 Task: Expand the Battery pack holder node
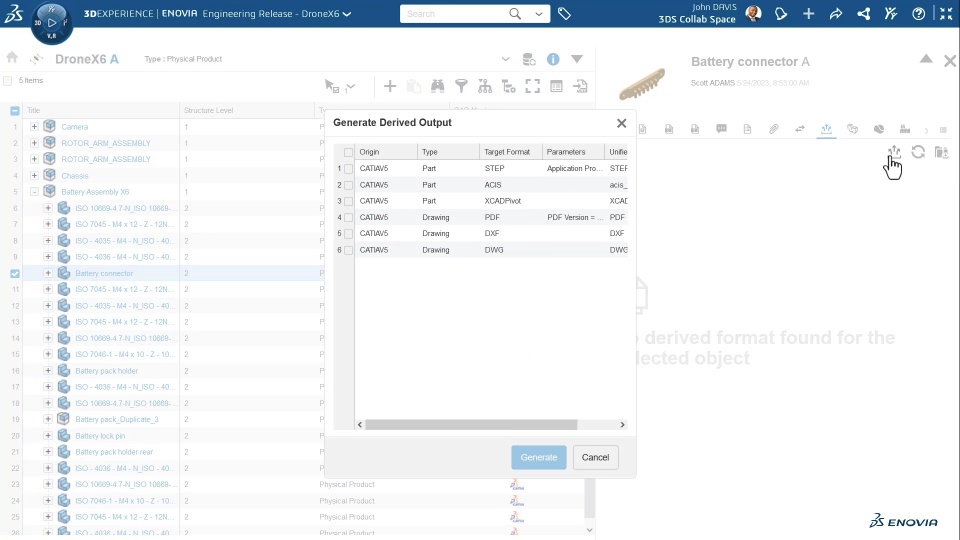click(48, 370)
